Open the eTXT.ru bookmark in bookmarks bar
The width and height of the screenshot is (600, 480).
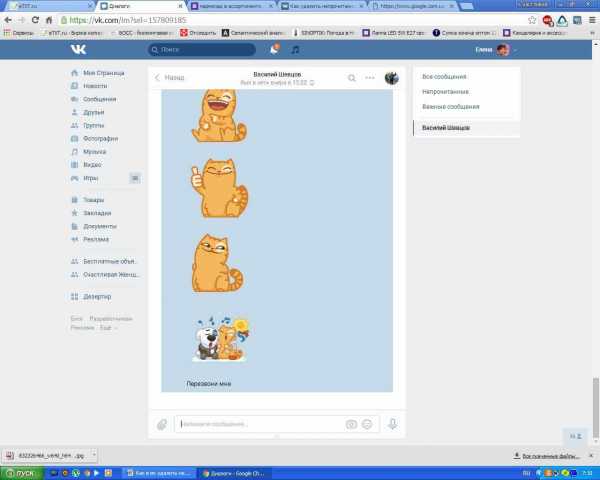[73, 33]
